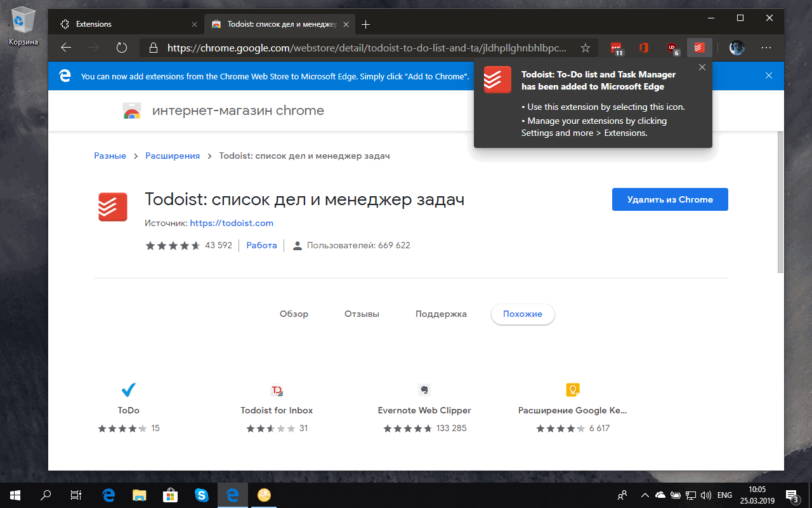Click the Удалить из Chrome button
This screenshot has width=812, height=508.
(670, 199)
